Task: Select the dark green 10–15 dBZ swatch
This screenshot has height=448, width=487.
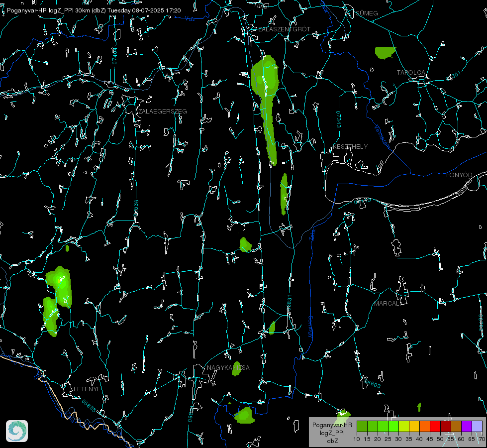Action: point(362,426)
